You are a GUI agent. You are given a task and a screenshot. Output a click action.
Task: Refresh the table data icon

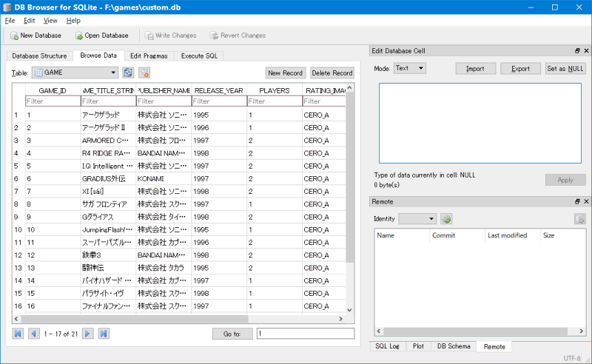[x=128, y=73]
